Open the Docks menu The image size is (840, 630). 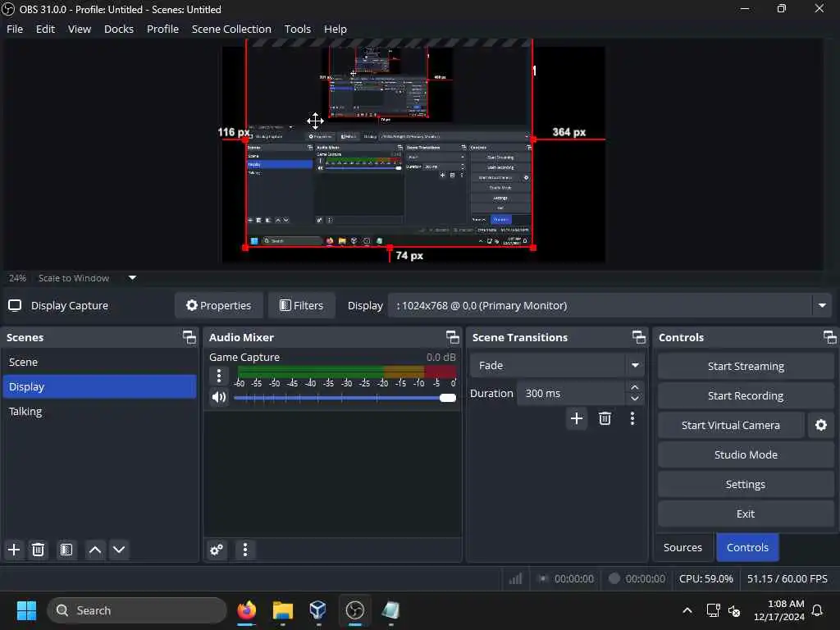click(119, 29)
